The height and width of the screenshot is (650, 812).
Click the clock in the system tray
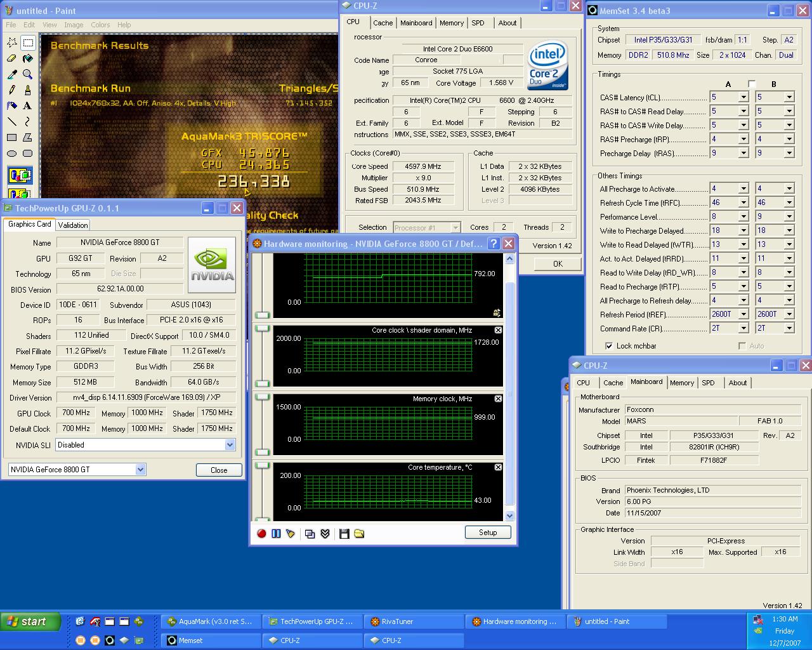point(785,619)
